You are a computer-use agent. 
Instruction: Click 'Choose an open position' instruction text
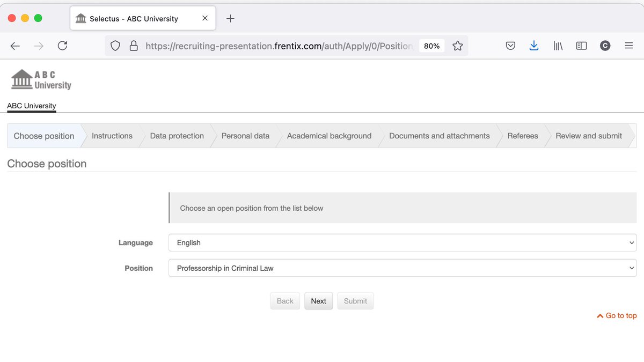(252, 208)
